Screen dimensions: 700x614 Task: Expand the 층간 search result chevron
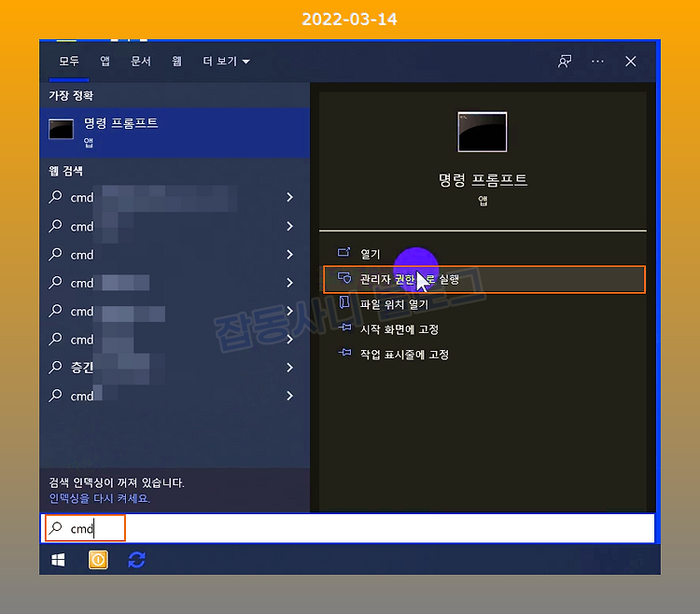click(289, 368)
